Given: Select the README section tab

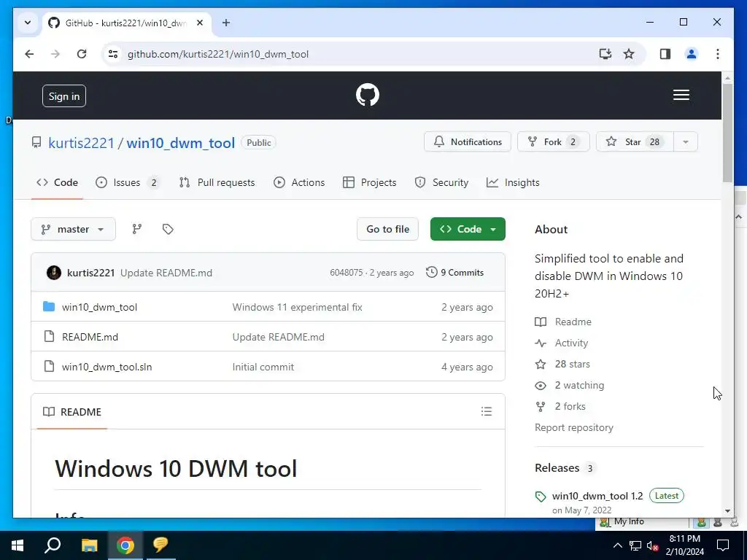Looking at the screenshot, I should click(72, 412).
